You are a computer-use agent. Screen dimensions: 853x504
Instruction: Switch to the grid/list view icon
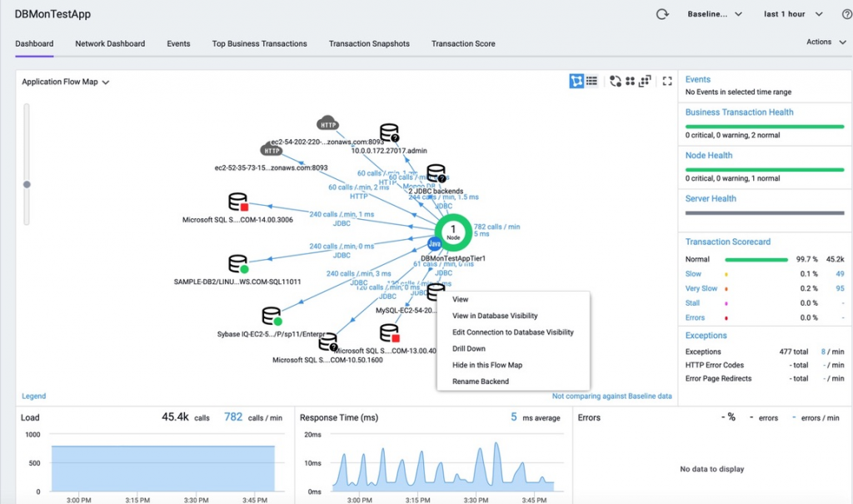tap(591, 81)
